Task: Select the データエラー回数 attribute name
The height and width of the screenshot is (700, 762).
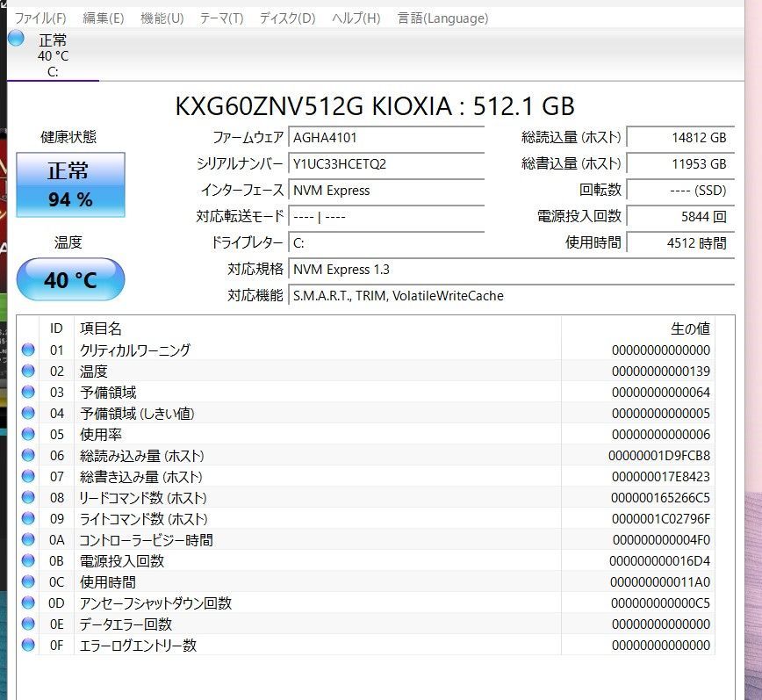Action: pyautogui.click(x=126, y=624)
